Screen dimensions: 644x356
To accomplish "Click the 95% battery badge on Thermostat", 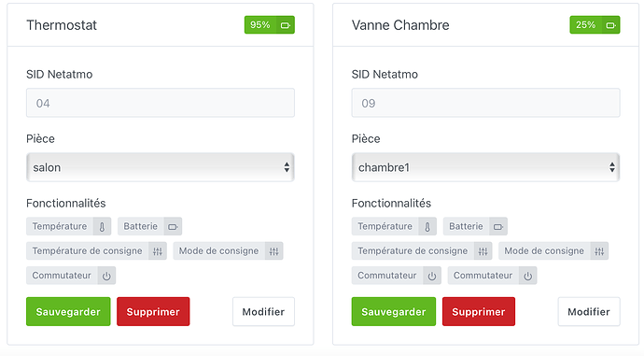I will coord(270,25).
